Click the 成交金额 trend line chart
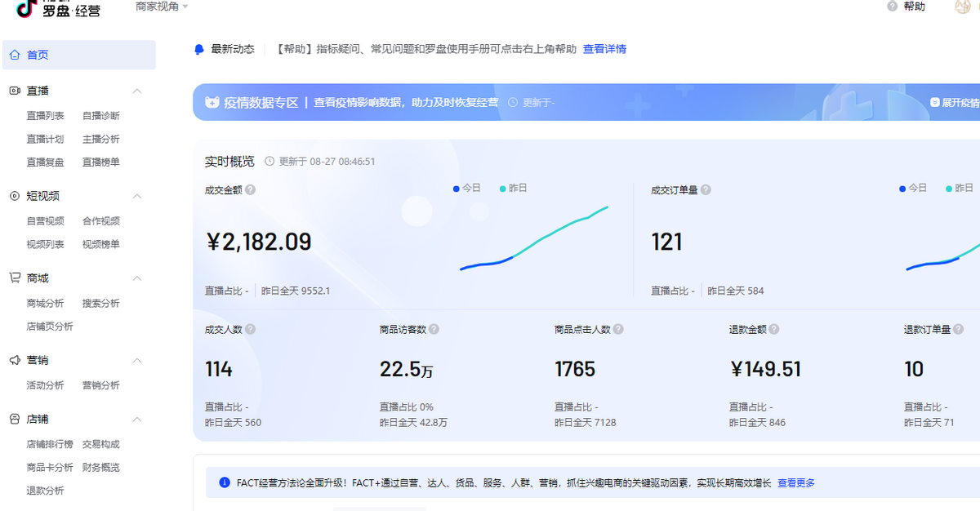 534,238
